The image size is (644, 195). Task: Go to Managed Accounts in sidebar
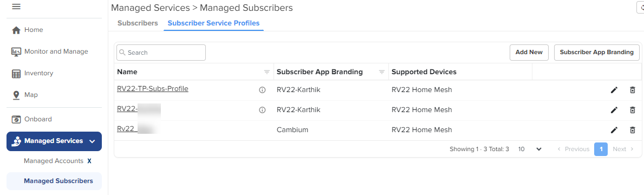click(54, 161)
